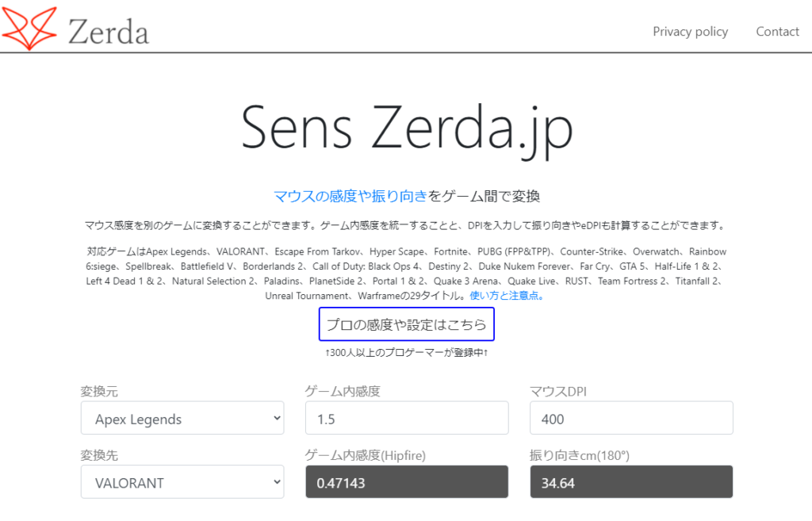Click the red Zerda fox logo icon

pos(29,29)
